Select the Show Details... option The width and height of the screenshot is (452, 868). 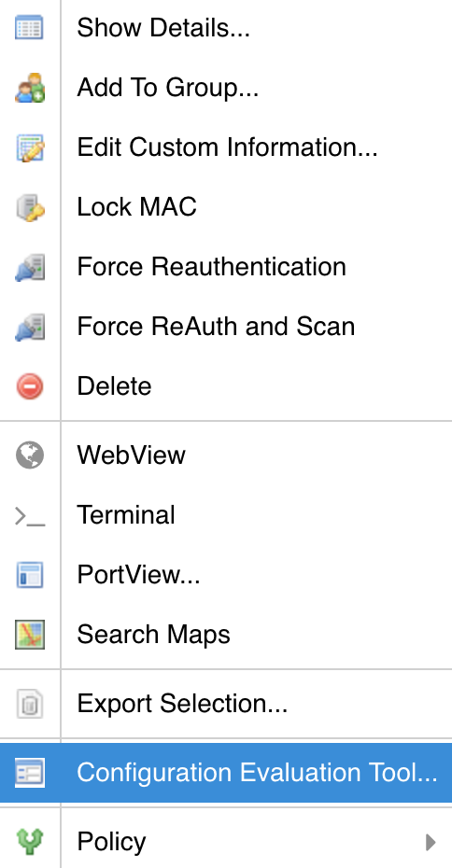[226, 28]
